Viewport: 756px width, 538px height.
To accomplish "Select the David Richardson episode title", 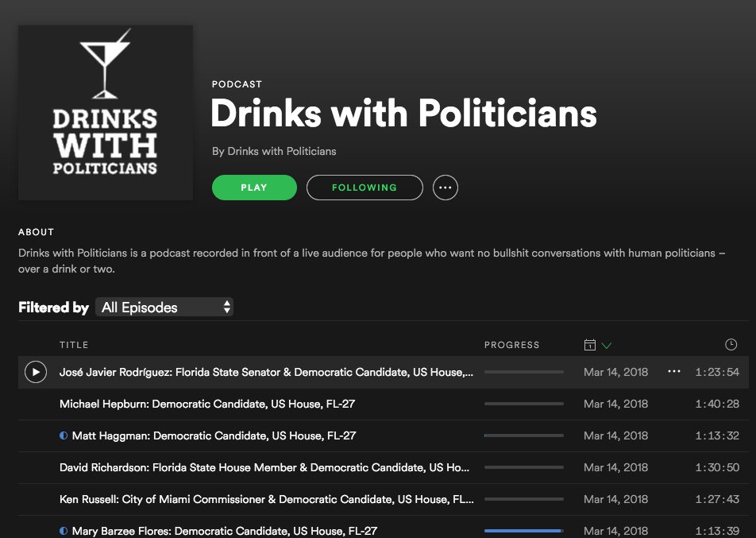I will tap(264, 467).
